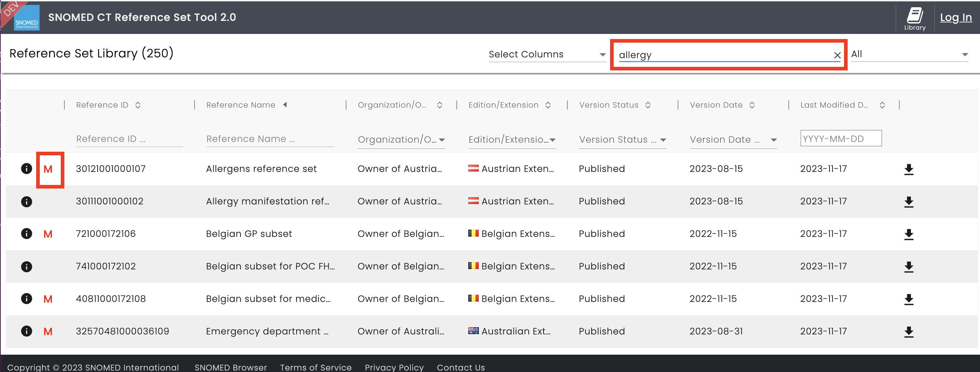Select reference ID 721000172106

(x=106, y=234)
